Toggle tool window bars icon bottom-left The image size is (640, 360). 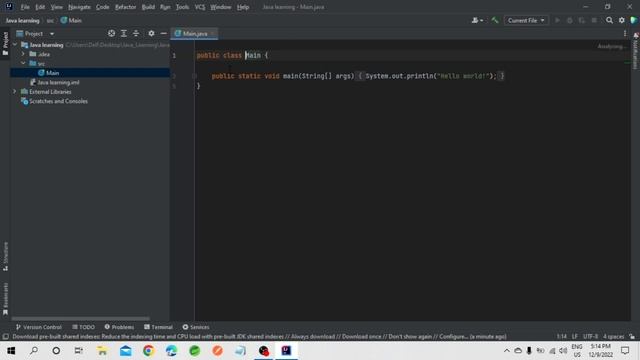pos(5,337)
